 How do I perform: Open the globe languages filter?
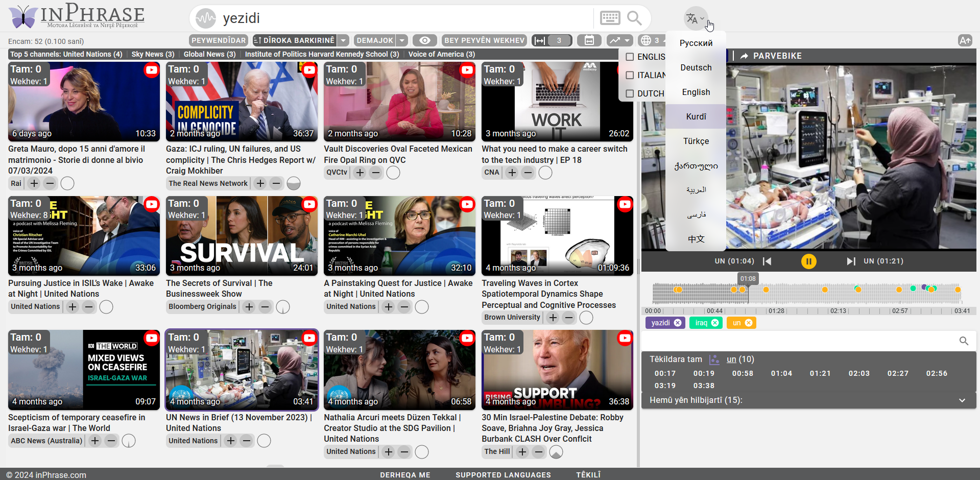[646, 40]
